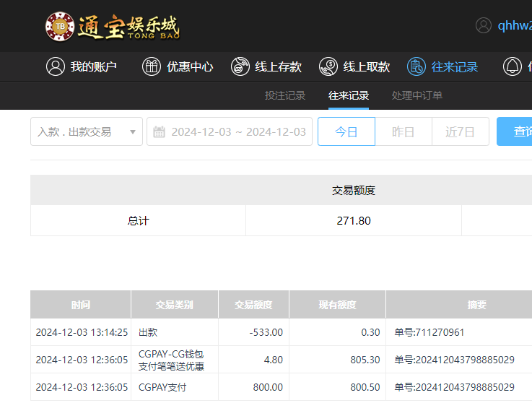532x416 pixels.
Task: Switch to the 处理中订单 tab
Action: tap(417, 95)
